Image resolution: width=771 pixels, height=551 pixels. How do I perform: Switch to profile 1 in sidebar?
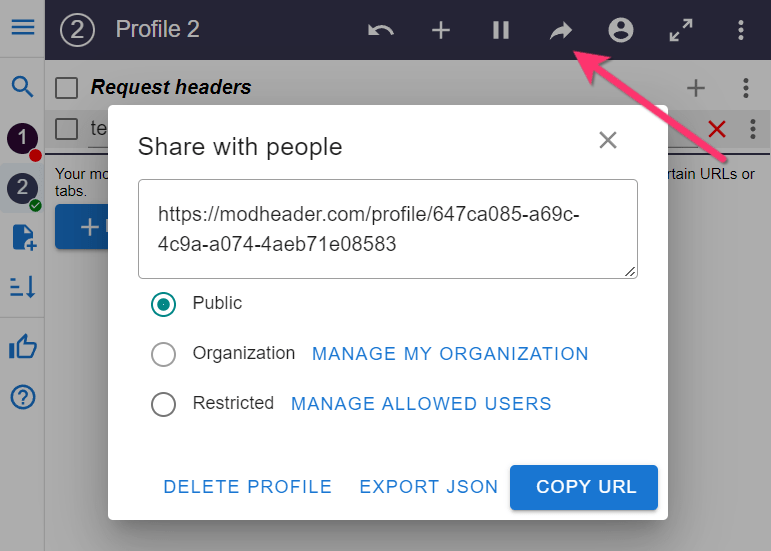click(22, 138)
